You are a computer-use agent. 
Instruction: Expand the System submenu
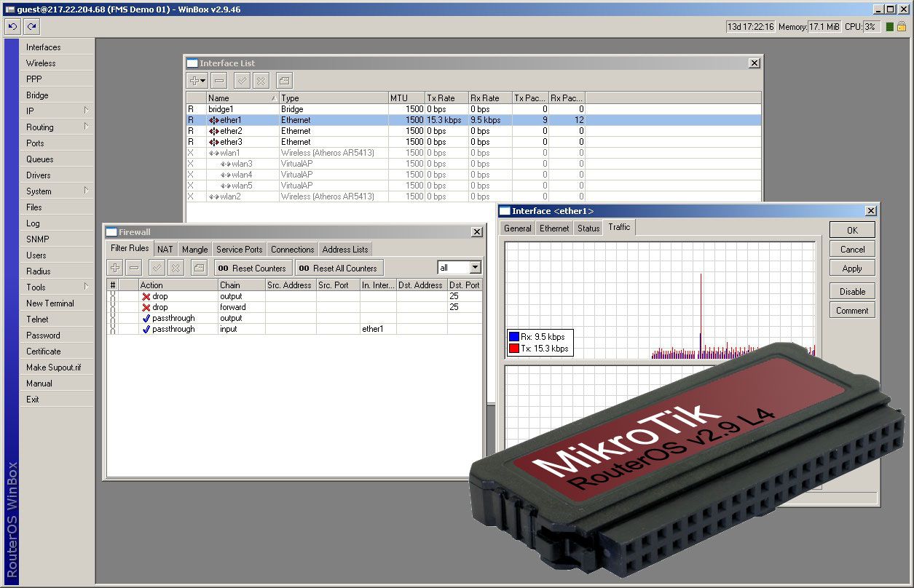coord(86,191)
